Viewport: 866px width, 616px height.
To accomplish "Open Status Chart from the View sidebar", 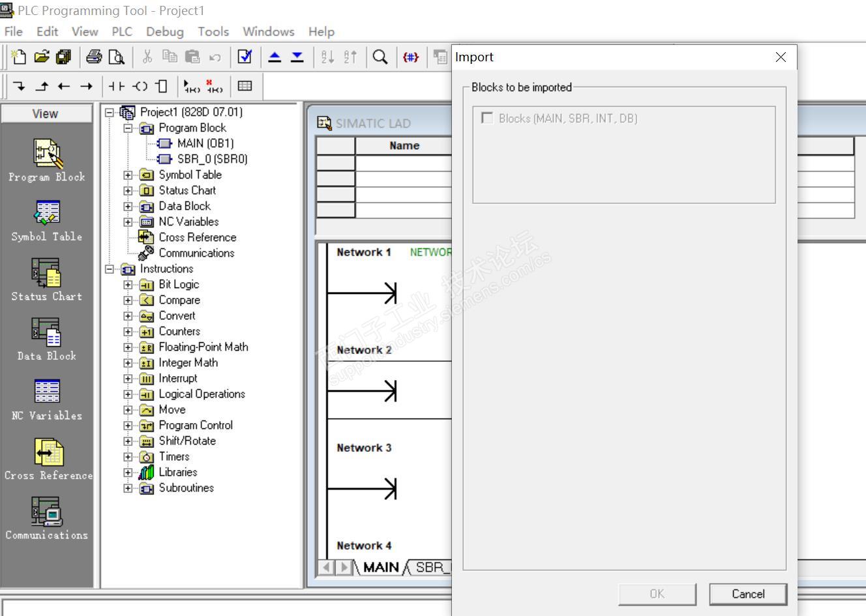I will [46, 280].
